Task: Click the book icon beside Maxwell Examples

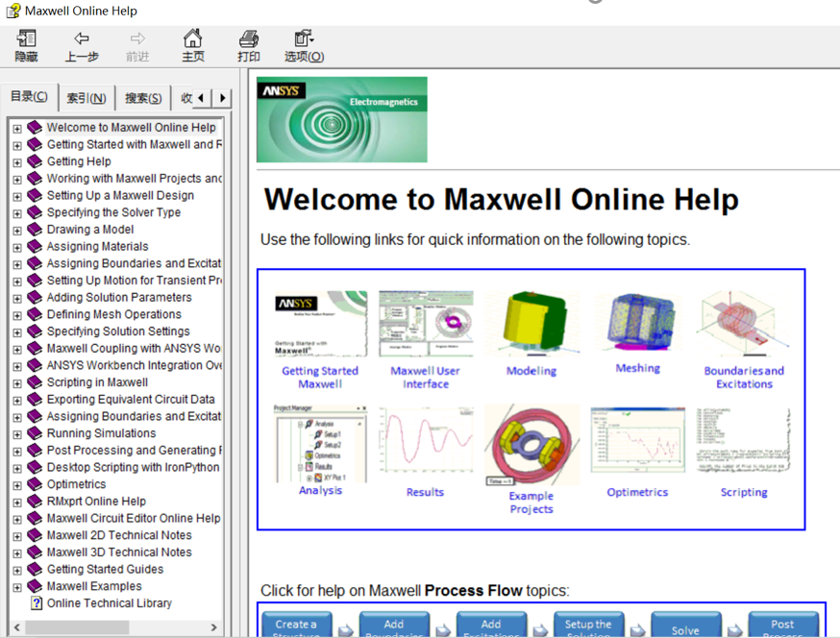Action: [35, 586]
